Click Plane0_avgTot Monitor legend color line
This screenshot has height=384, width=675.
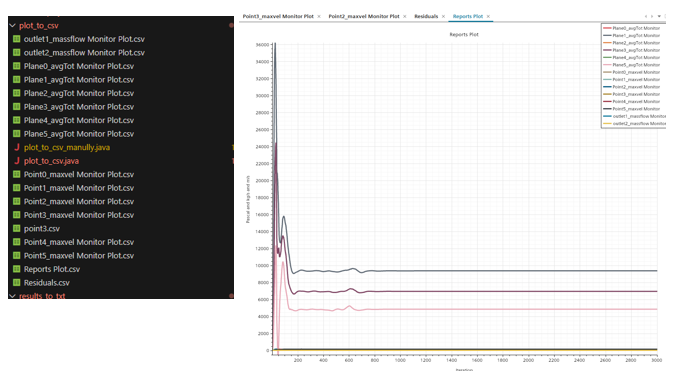tap(607, 28)
